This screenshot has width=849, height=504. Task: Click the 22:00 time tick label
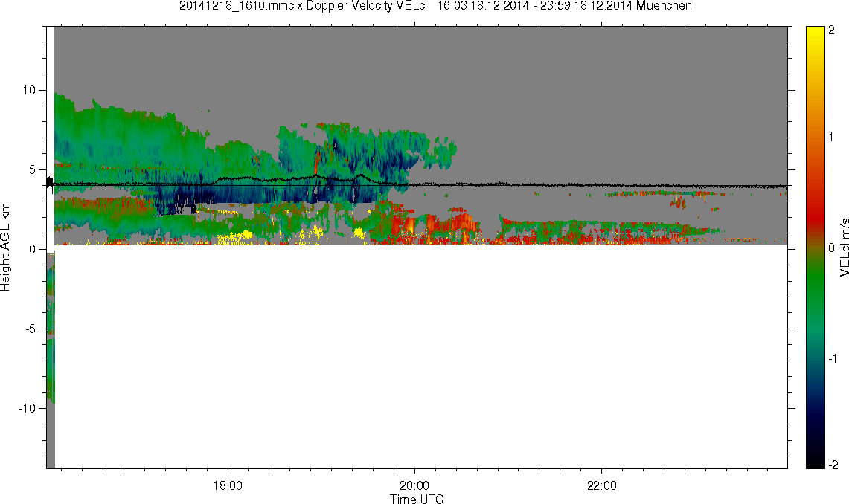click(x=601, y=485)
